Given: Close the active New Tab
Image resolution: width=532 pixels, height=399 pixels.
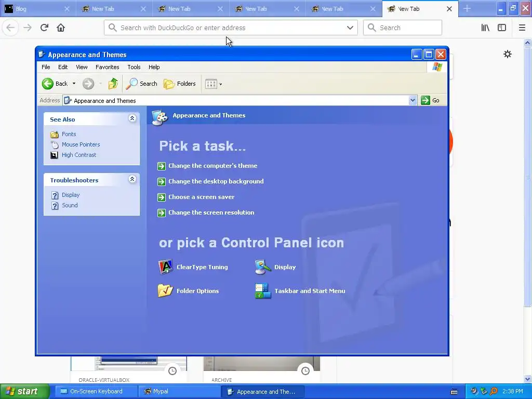Looking at the screenshot, I should coord(449,9).
